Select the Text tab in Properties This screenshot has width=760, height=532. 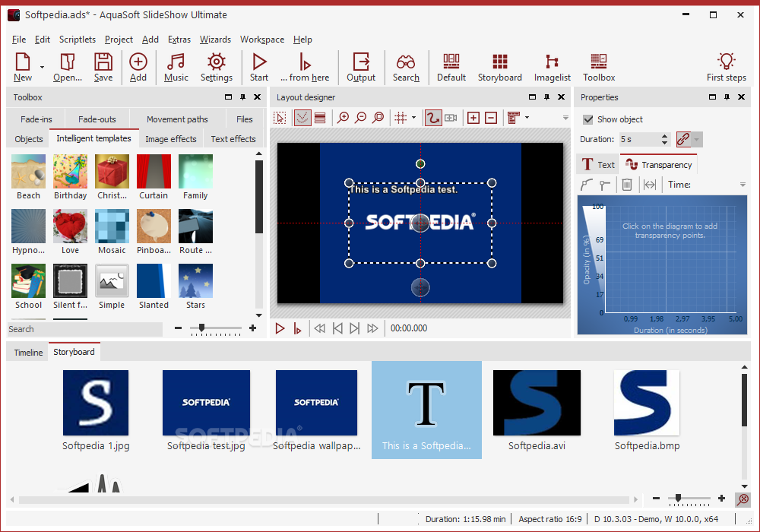[x=598, y=165]
